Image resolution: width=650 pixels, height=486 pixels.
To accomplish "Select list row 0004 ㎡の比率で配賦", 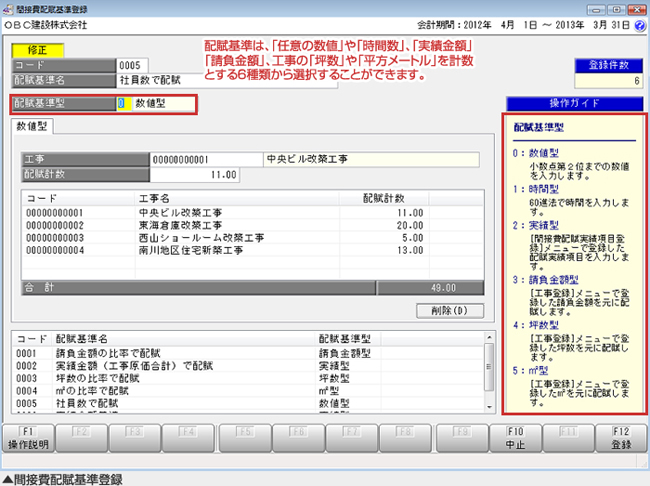I will [x=248, y=391].
